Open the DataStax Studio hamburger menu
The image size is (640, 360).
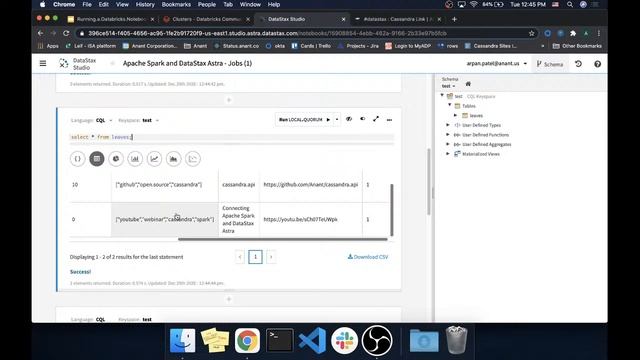(43, 63)
